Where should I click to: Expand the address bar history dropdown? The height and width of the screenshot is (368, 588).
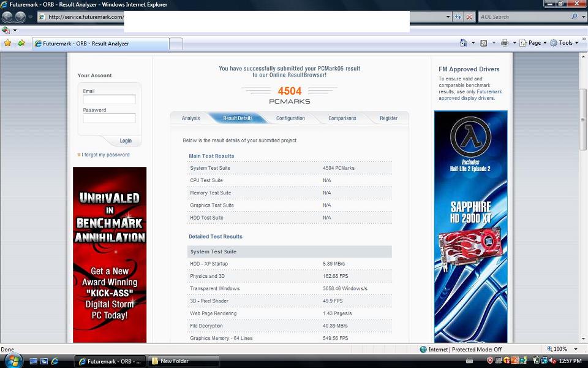click(448, 17)
